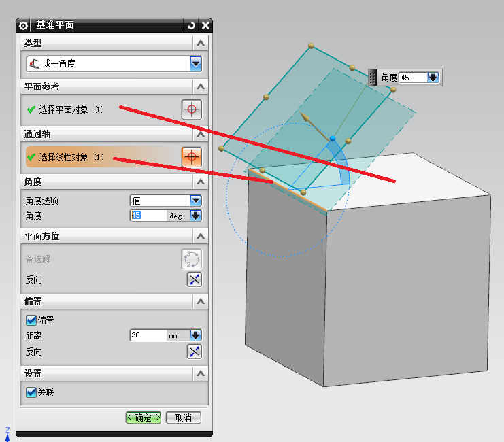Click the 偏置 reverse direction icon
Screen dimensions: 504x442
[195, 352]
